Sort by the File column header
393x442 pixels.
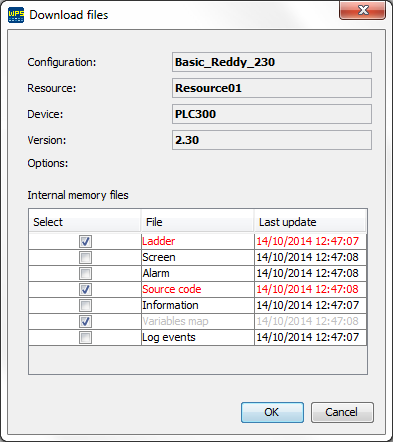(197, 222)
